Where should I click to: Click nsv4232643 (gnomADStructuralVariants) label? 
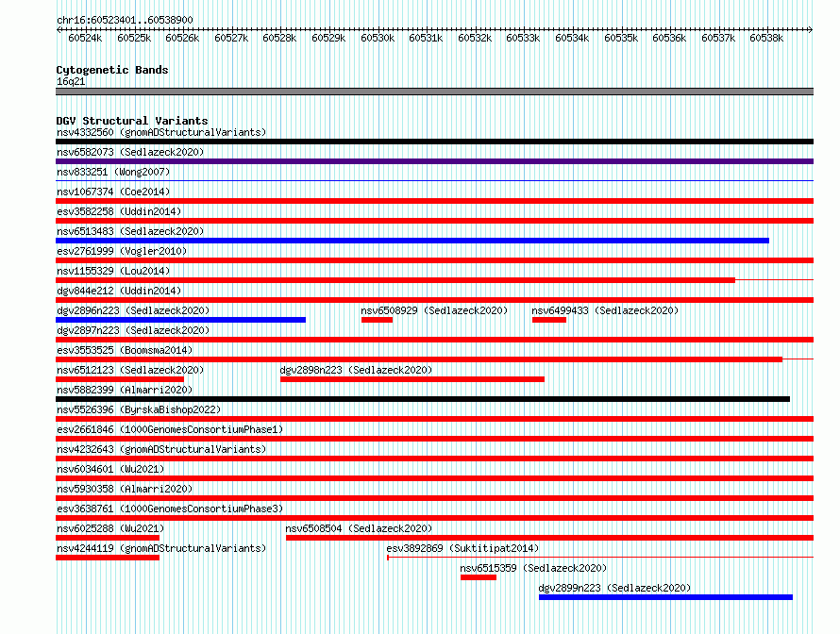pyautogui.click(x=161, y=449)
